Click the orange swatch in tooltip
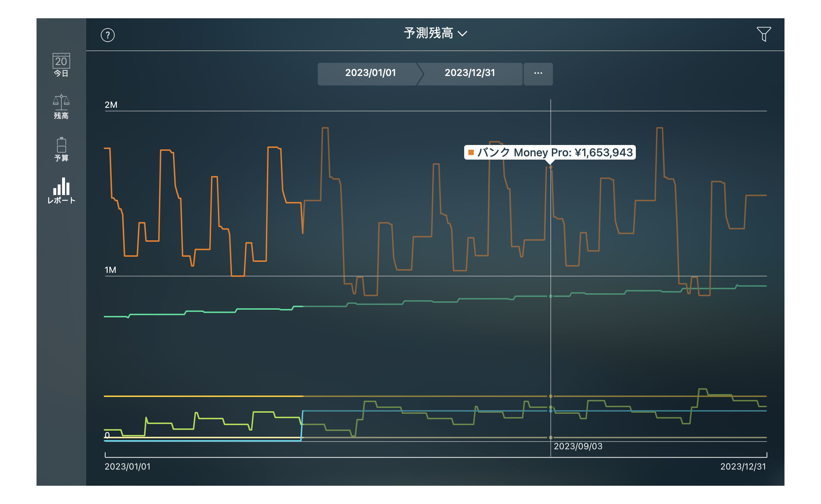 click(x=471, y=152)
